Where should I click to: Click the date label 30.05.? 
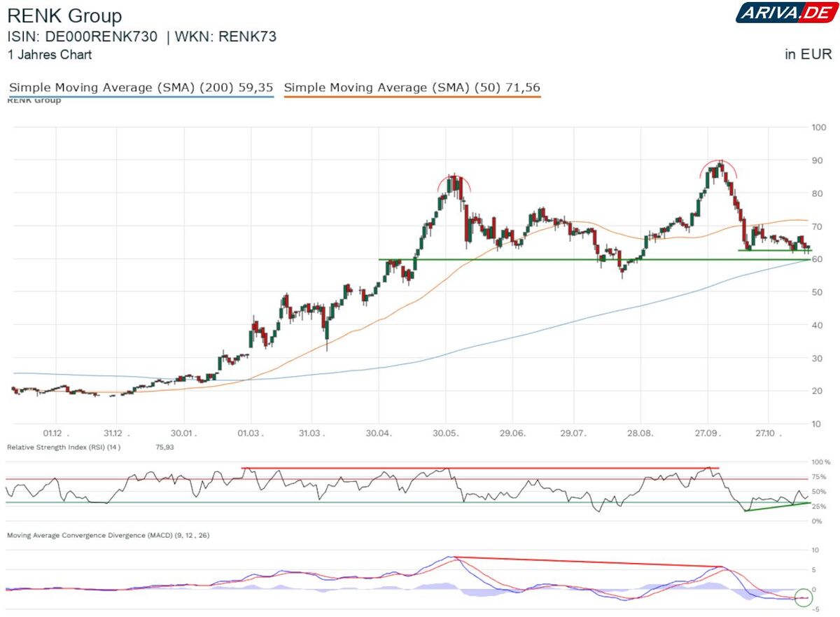pos(446,434)
